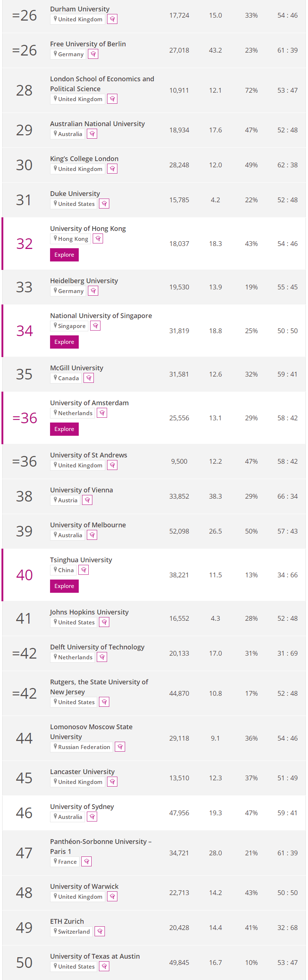Open graduation cap icon beside Russian Federation tag
Viewport: 308px width, 980px height.
120,747
